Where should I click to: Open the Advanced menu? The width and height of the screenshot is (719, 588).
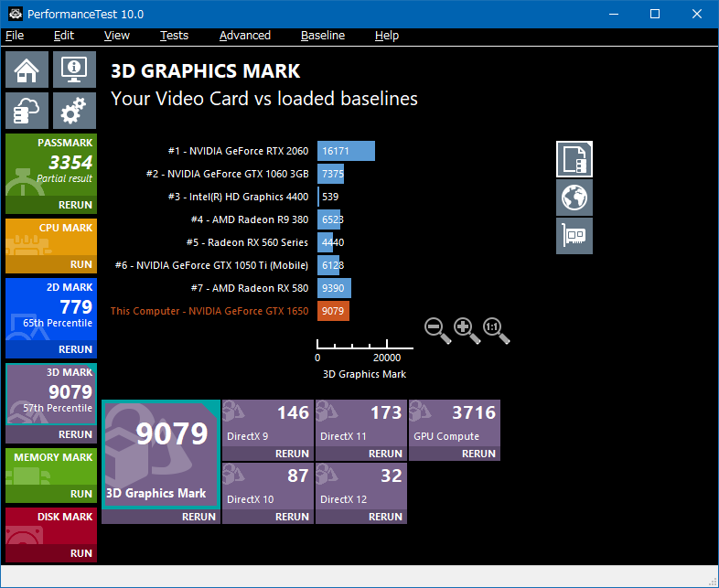click(245, 36)
